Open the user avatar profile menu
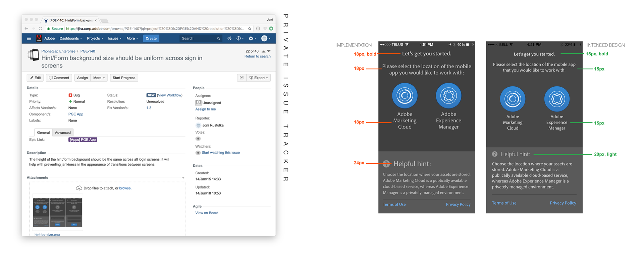Image resolution: width=644 pixels, height=258 pixels. (266, 38)
